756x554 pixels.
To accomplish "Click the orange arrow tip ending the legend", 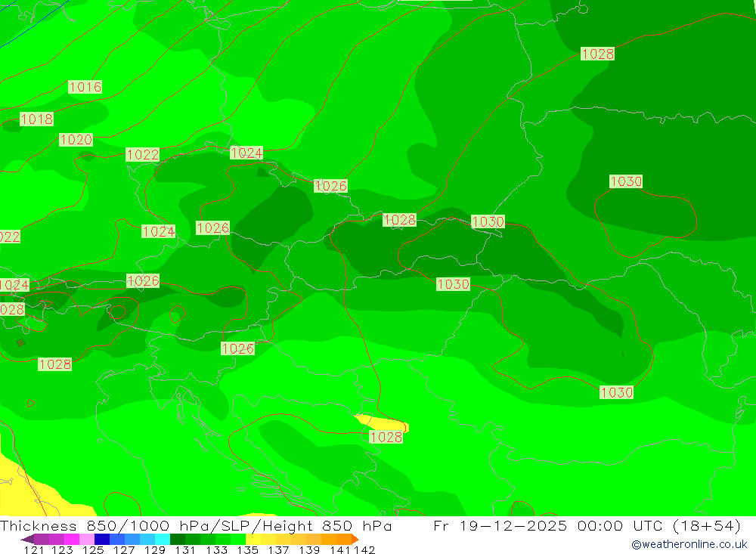I will click(355, 539).
